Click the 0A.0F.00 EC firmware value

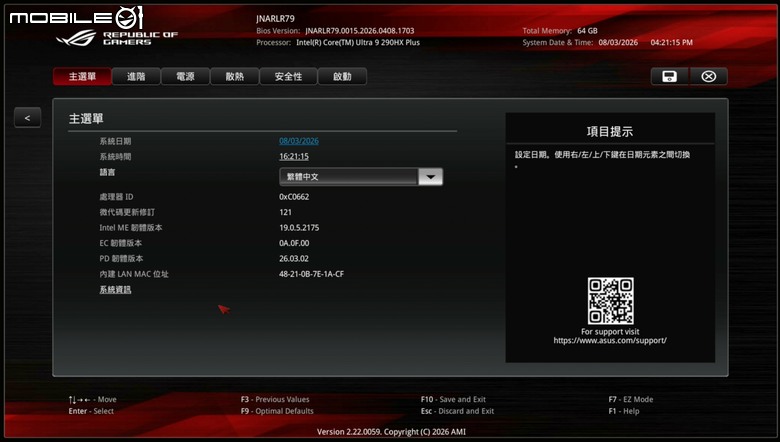[294, 243]
